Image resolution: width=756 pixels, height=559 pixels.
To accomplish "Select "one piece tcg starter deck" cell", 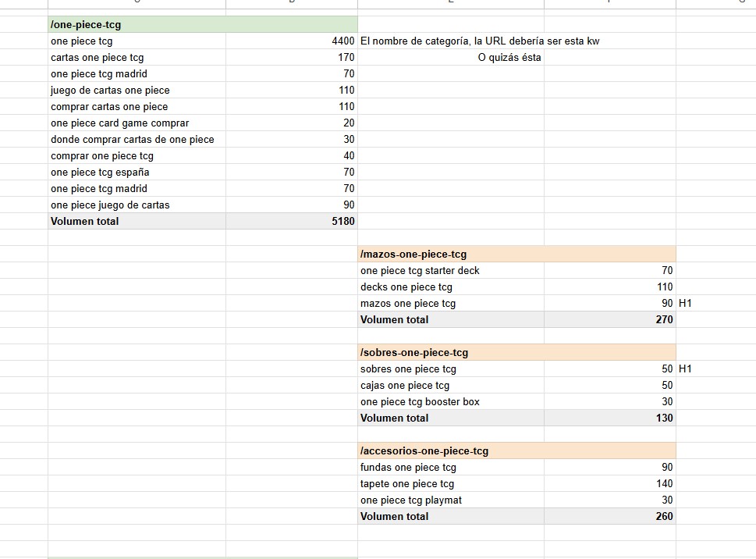I will point(451,271).
